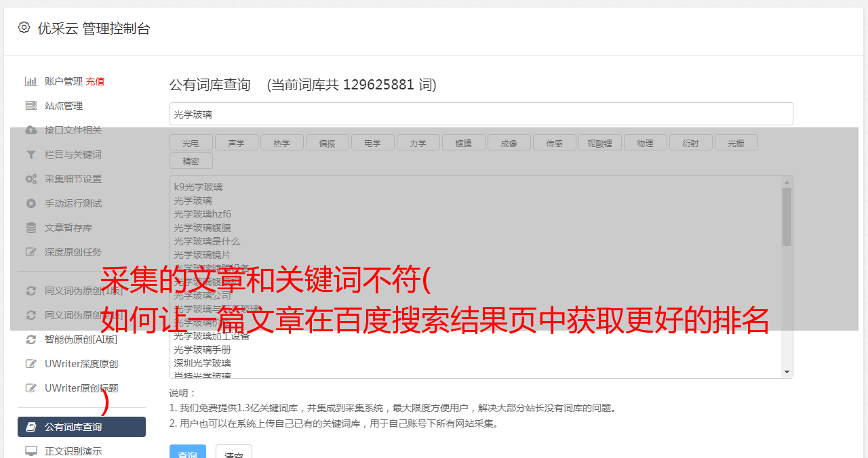This screenshot has height=458, width=868.
Task: Click the 深度原创任务 edit icon
Action: click(x=31, y=252)
